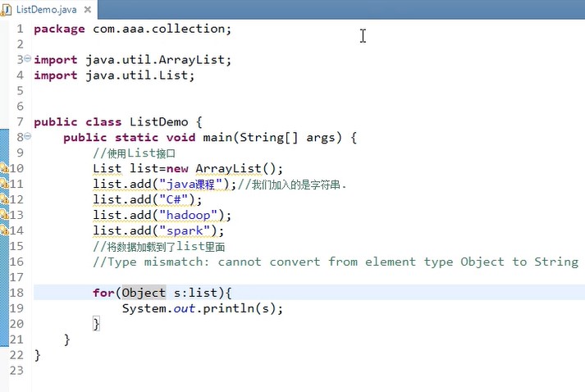
Task: Click the Type mismatch comment on line 16
Action: pyautogui.click(x=336, y=262)
